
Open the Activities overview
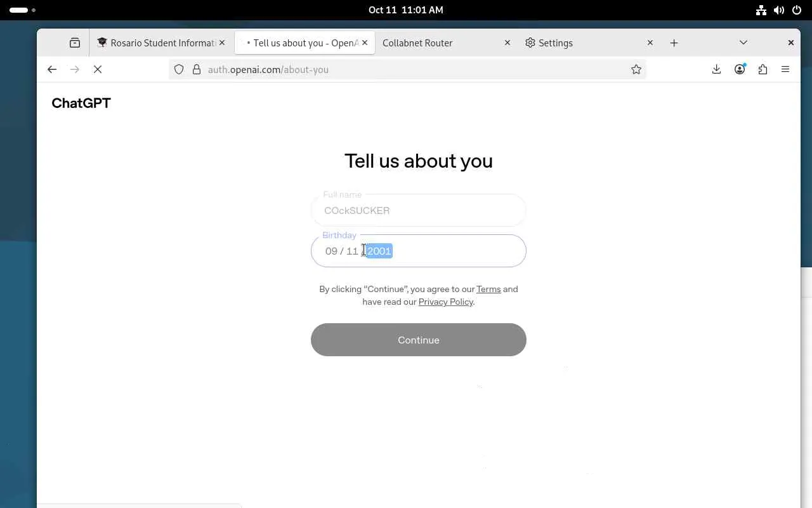(x=22, y=10)
